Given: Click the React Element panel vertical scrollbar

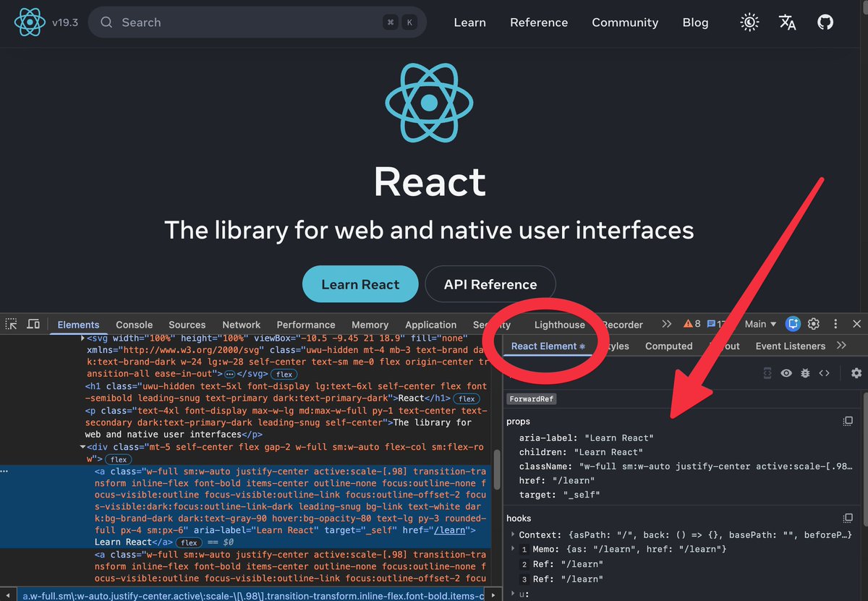Looking at the screenshot, I should (x=864, y=458).
